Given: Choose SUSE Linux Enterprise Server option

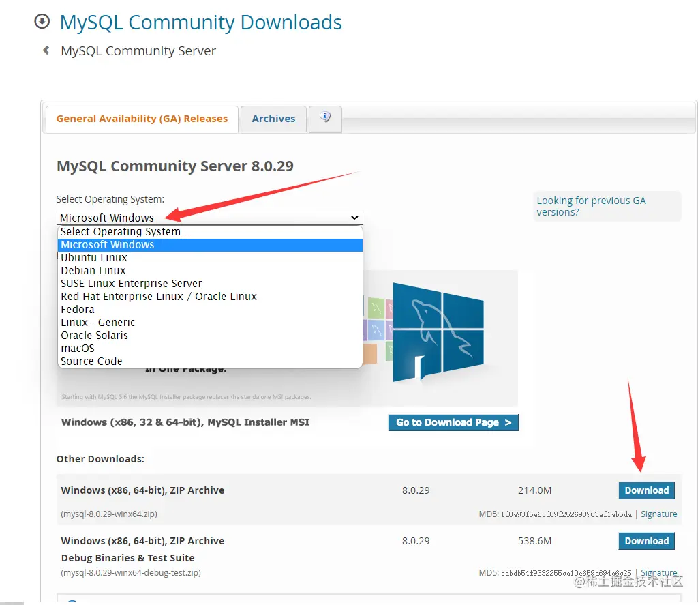Looking at the screenshot, I should pyautogui.click(x=210, y=284).
